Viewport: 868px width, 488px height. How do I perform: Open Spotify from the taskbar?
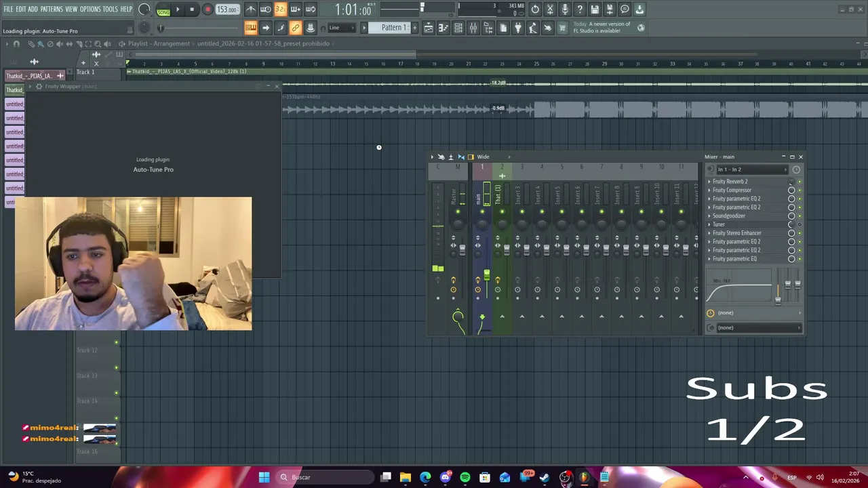[465, 477]
